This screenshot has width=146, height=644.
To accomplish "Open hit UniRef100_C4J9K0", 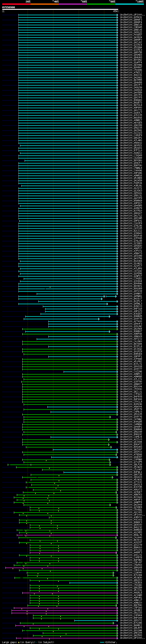I will [131, 341].
